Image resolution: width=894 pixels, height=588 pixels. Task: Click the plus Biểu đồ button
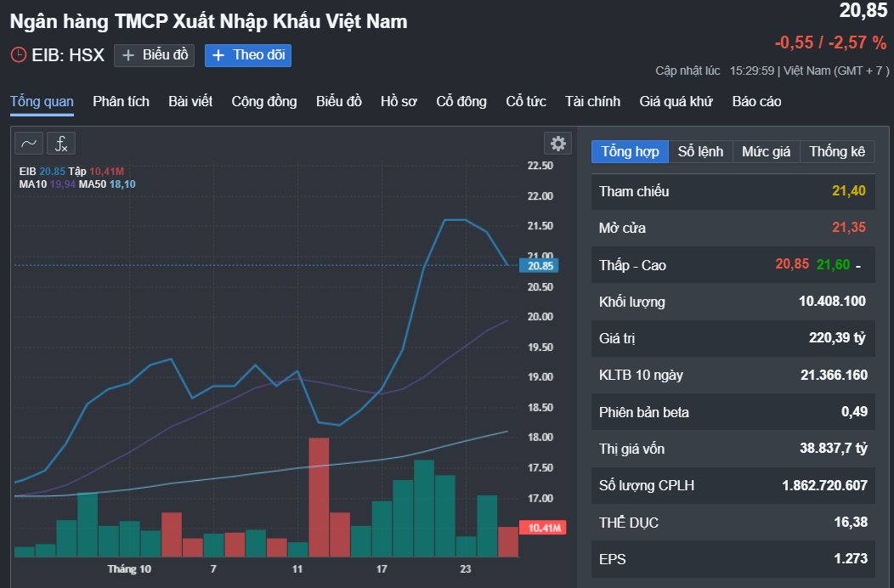point(154,55)
